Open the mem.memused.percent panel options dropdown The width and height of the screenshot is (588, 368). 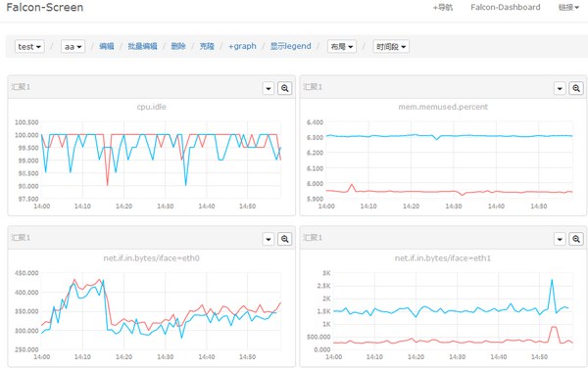pos(560,88)
